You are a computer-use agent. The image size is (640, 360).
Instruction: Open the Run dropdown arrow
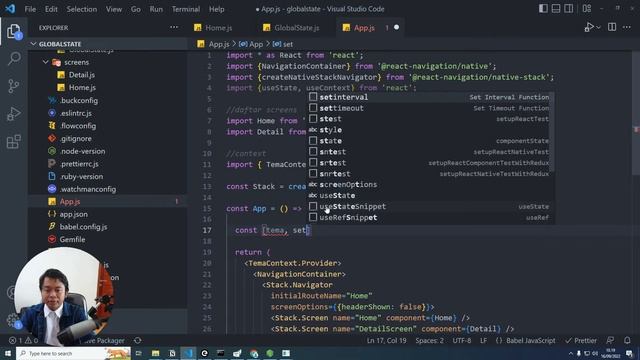point(598,27)
